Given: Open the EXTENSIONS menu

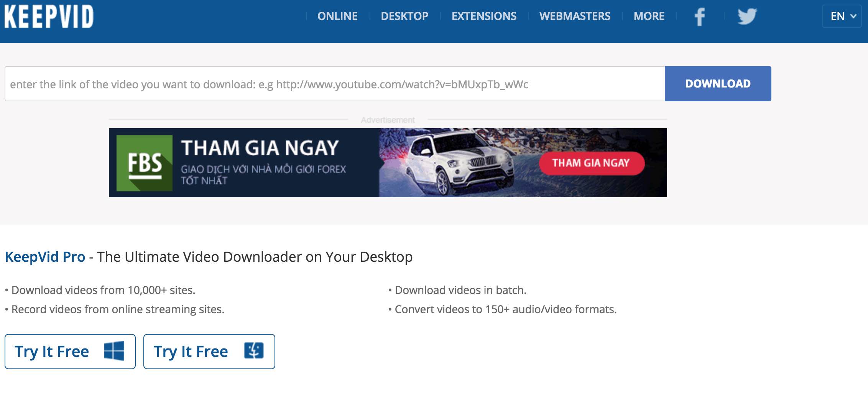Looking at the screenshot, I should click(x=484, y=16).
